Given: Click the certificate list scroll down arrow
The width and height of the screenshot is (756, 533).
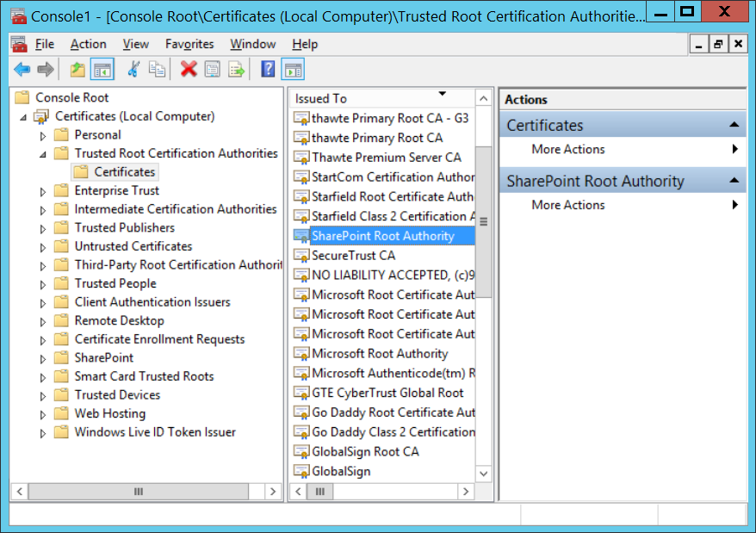Looking at the screenshot, I should [484, 474].
